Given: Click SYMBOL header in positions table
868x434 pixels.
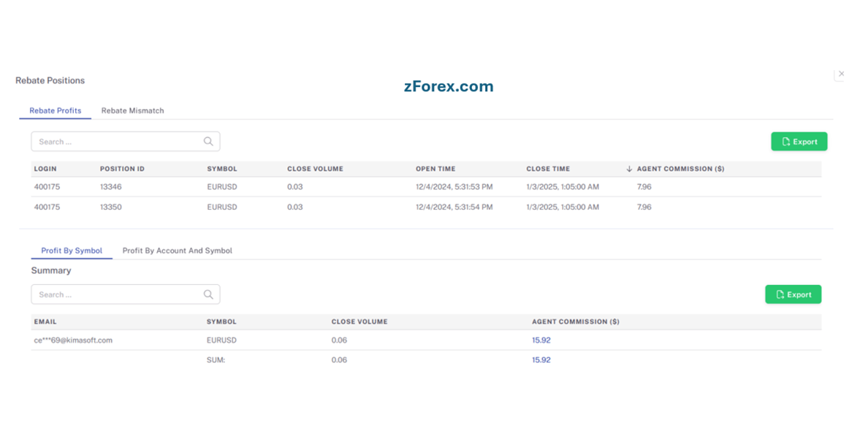Looking at the screenshot, I should pyautogui.click(x=222, y=169).
